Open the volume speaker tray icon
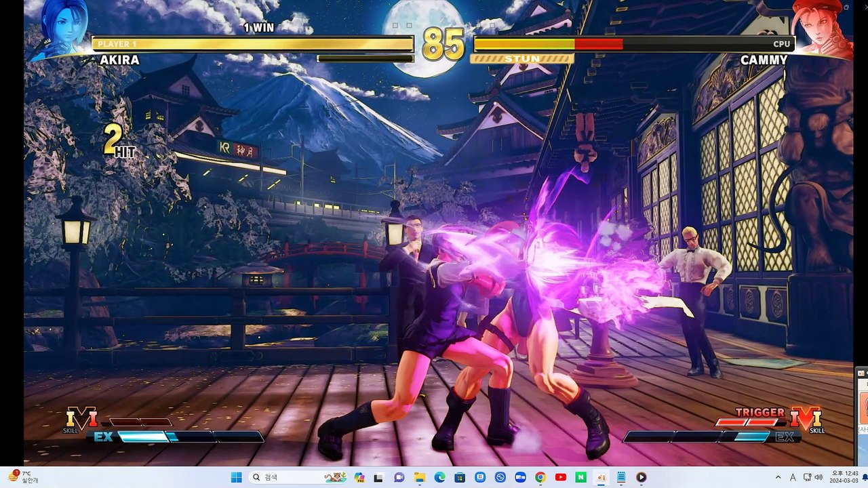868x488 pixels. pos(818,477)
